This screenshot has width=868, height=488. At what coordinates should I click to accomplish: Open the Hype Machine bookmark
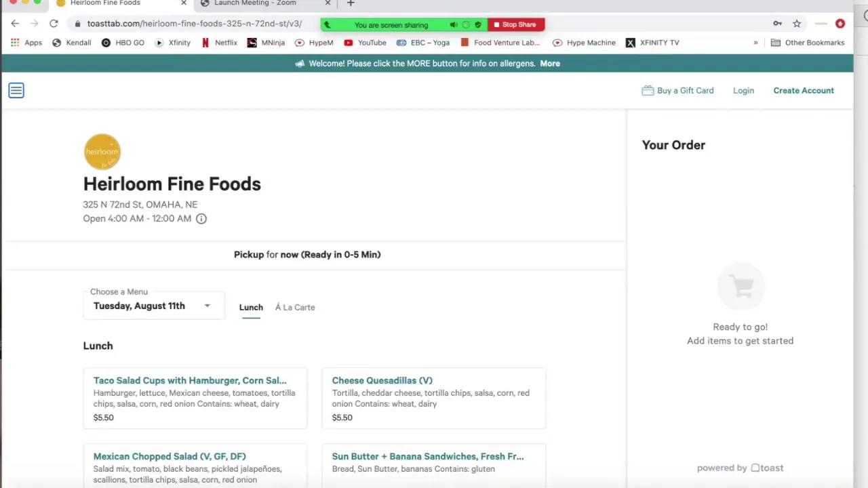point(584,43)
